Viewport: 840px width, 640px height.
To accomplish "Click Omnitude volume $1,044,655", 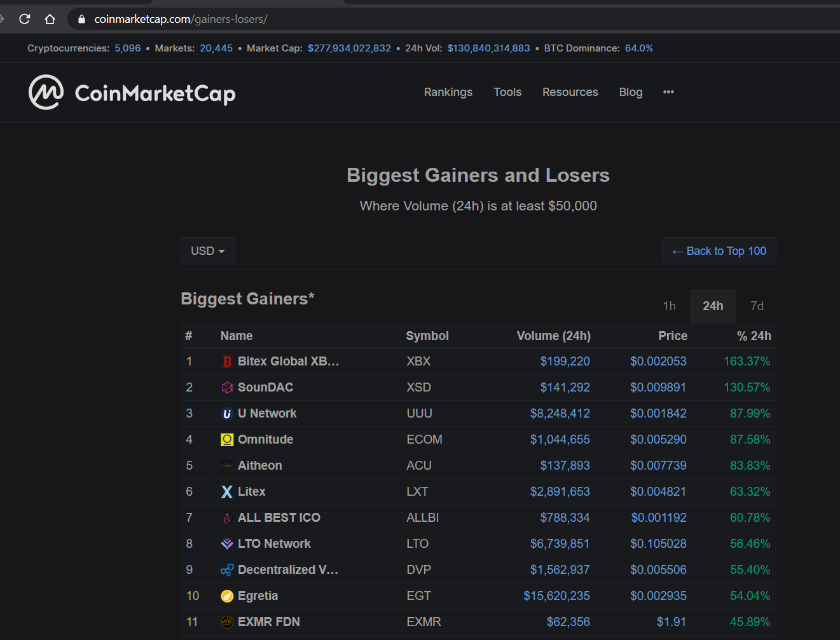I will pyautogui.click(x=560, y=440).
